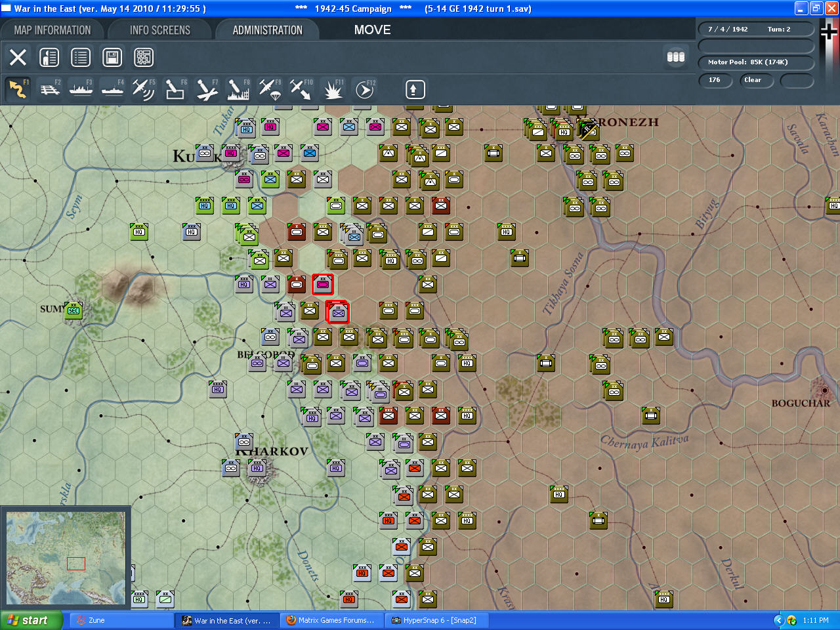Select the F2 rail transport mode icon

coord(50,89)
